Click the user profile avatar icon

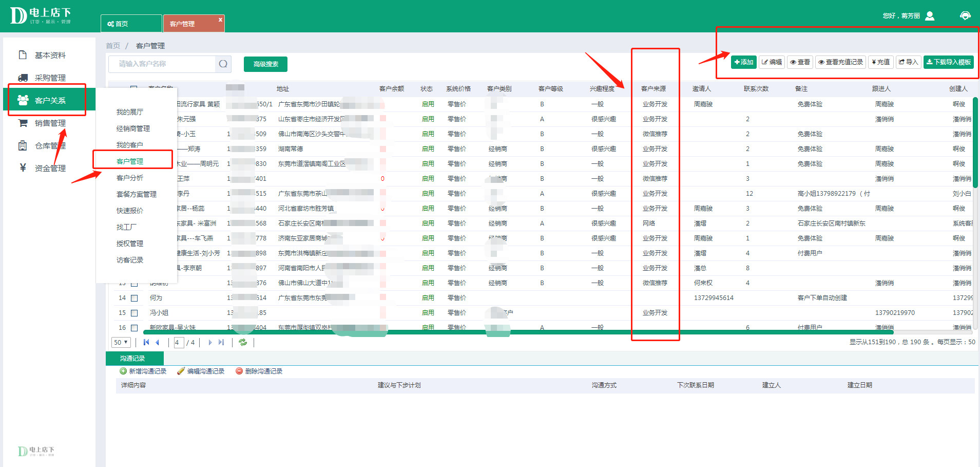coord(930,16)
